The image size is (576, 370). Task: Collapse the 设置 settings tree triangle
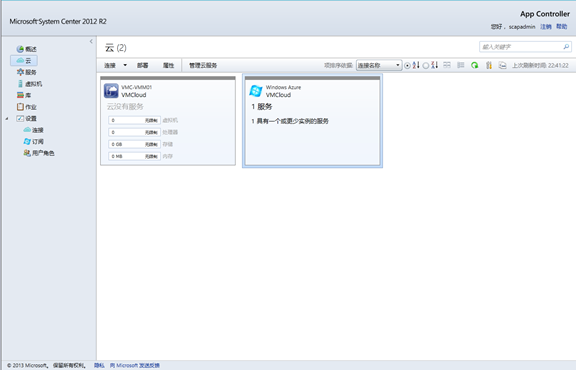coord(7,119)
